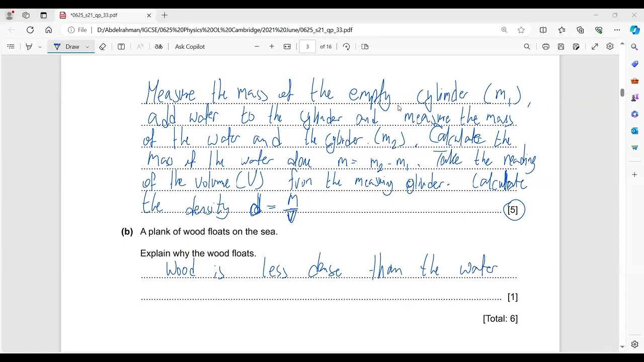Click the address bar zoom magnifier icon
The height and width of the screenshot is (362, 644).
click(504, 30)
